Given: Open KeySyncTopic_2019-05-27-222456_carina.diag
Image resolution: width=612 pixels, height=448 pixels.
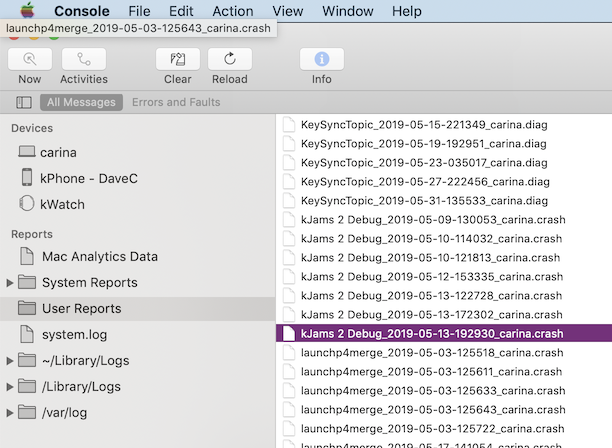Looking at the screenshot, I should click(x=425, y=182).
